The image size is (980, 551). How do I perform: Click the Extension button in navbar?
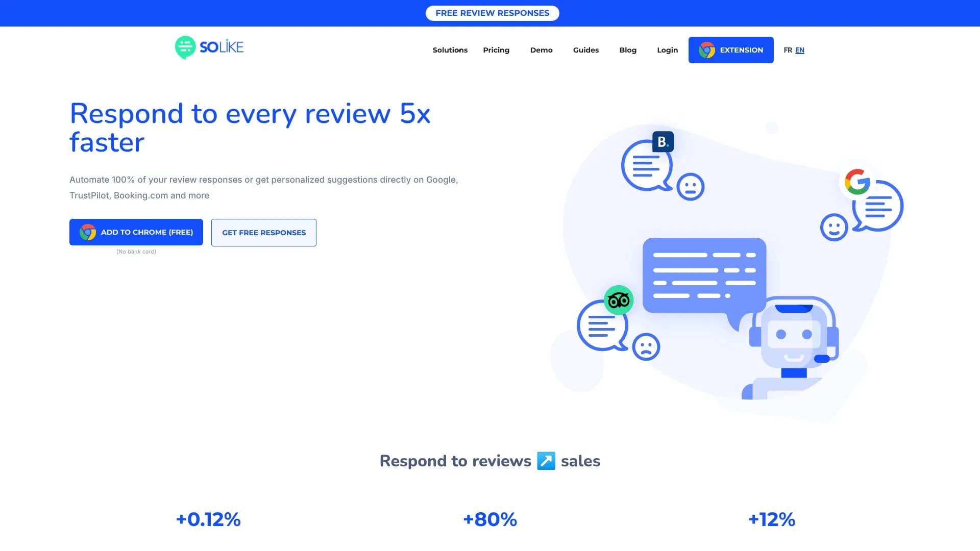[731, 50]
